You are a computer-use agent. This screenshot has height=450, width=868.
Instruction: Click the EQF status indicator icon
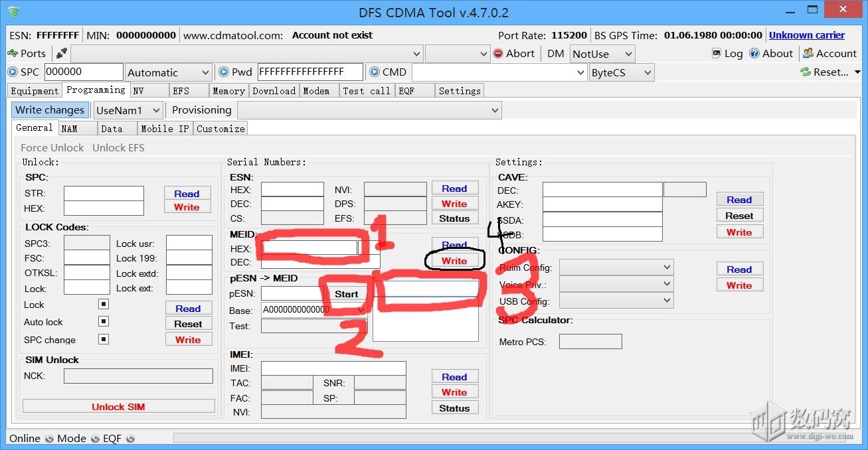(x=130, y=439)
